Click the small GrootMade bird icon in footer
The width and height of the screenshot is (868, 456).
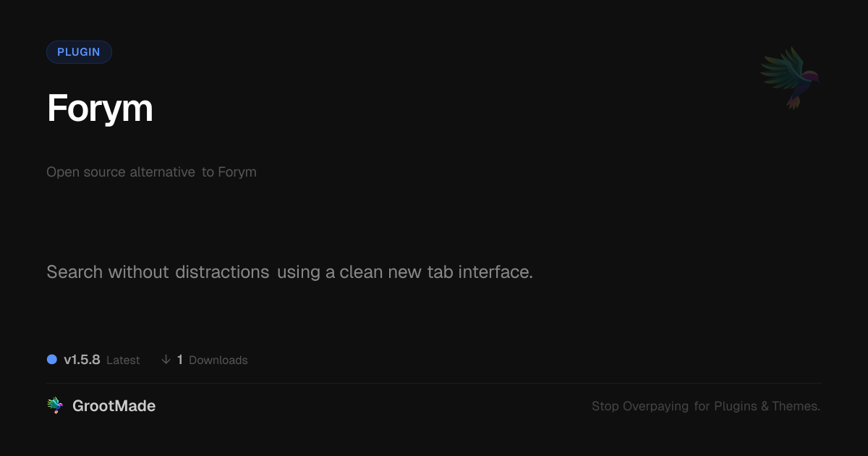(55, 406)
